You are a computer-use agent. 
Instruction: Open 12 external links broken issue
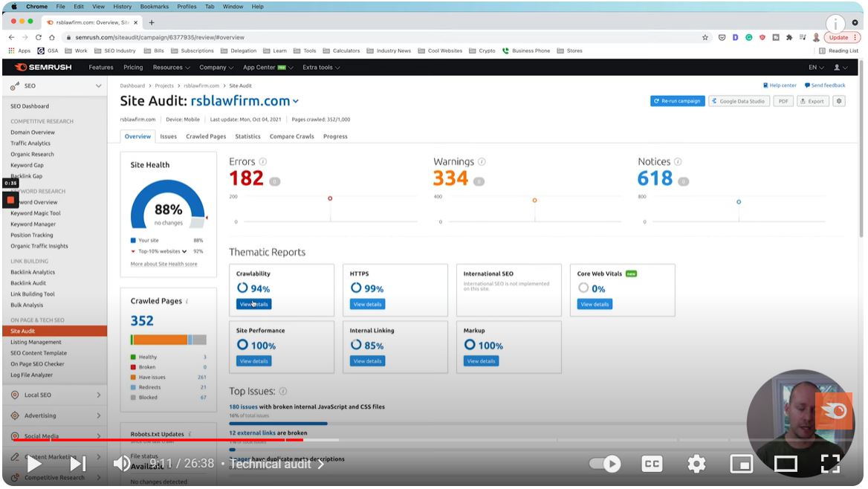click(x=253, y=433)
